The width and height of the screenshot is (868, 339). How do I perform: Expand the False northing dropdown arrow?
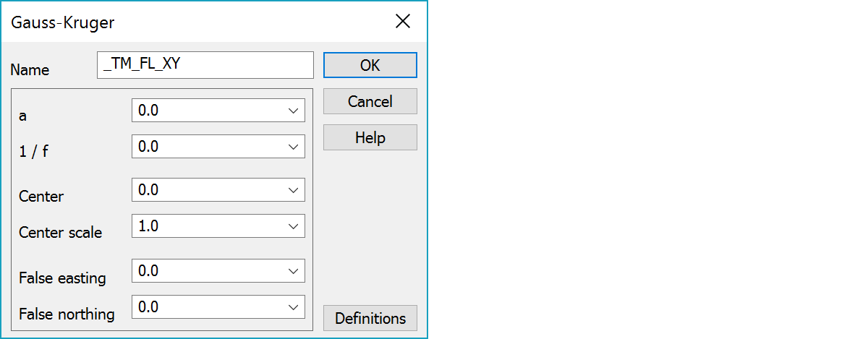[x=293, y=307]
